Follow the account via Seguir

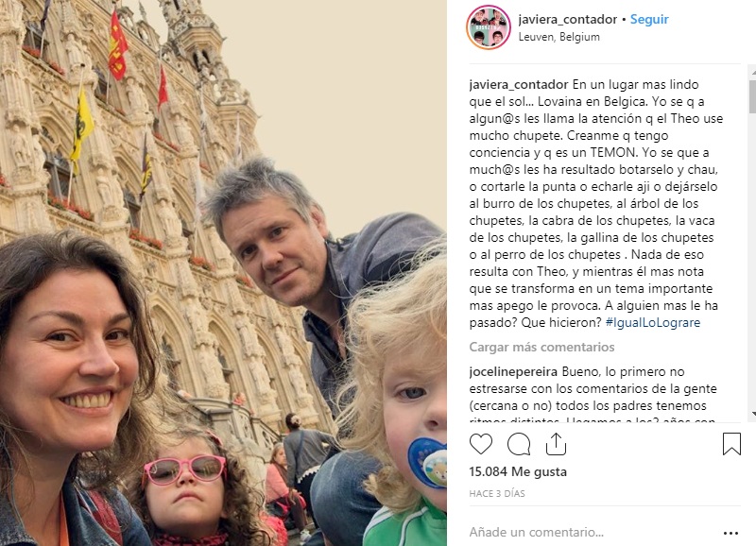(x=649, y=19)
